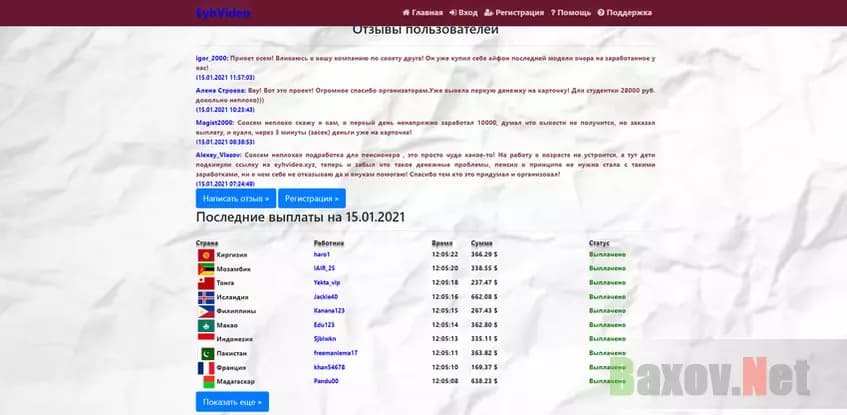Screen dimensions: 847x415
Task: Click the freemaniema17 worker name
Action: [x=335, y=353]
